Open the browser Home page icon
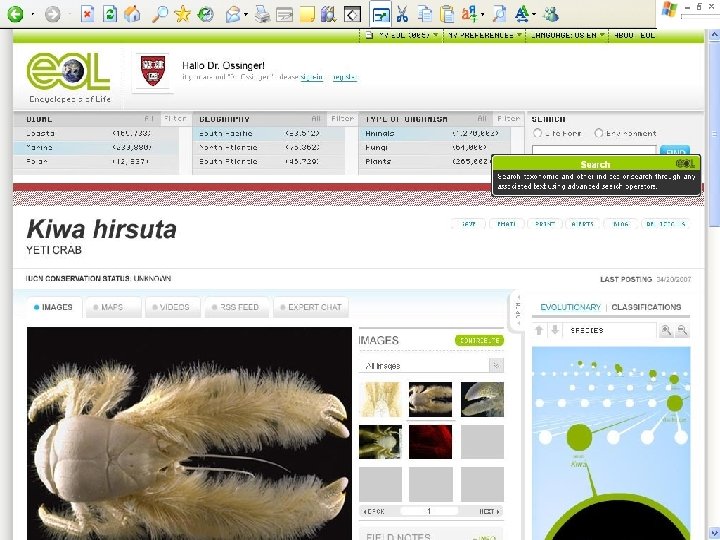Image resolution: width=720 pixels, height=540 pixels. click(132, 14)
